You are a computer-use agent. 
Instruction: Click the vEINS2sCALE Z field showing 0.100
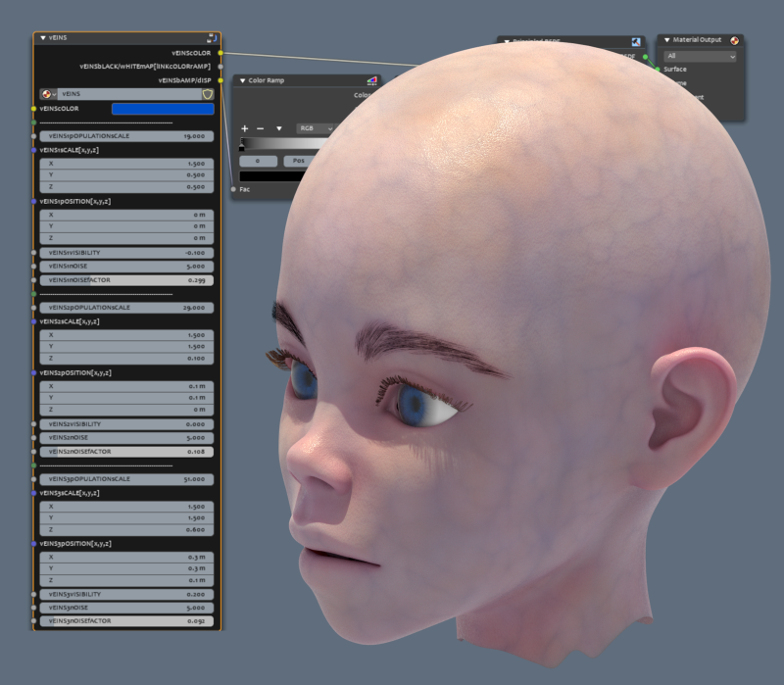pos(126,359)
